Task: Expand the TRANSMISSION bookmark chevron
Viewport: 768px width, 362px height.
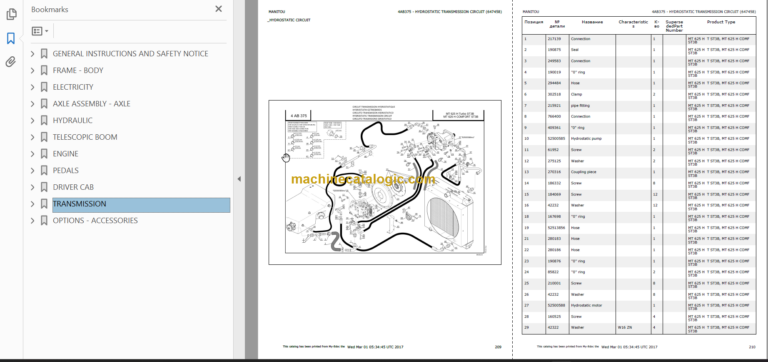Action: (33, 204)
